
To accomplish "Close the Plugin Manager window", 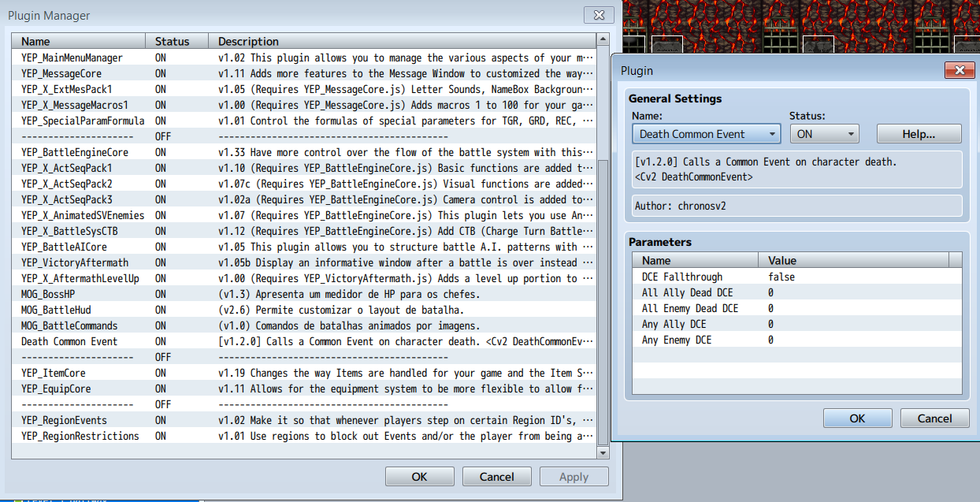I will 594,15.
